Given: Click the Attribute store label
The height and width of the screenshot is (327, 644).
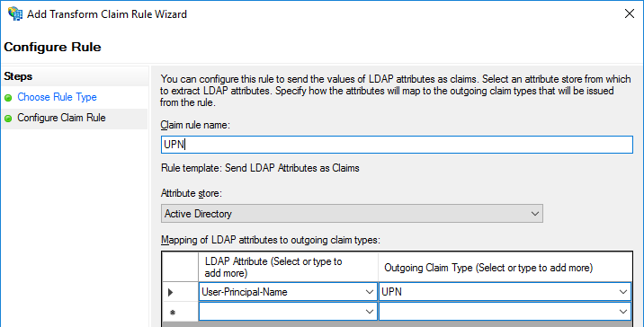Looking at the screenshot, I should click(192, 193).
